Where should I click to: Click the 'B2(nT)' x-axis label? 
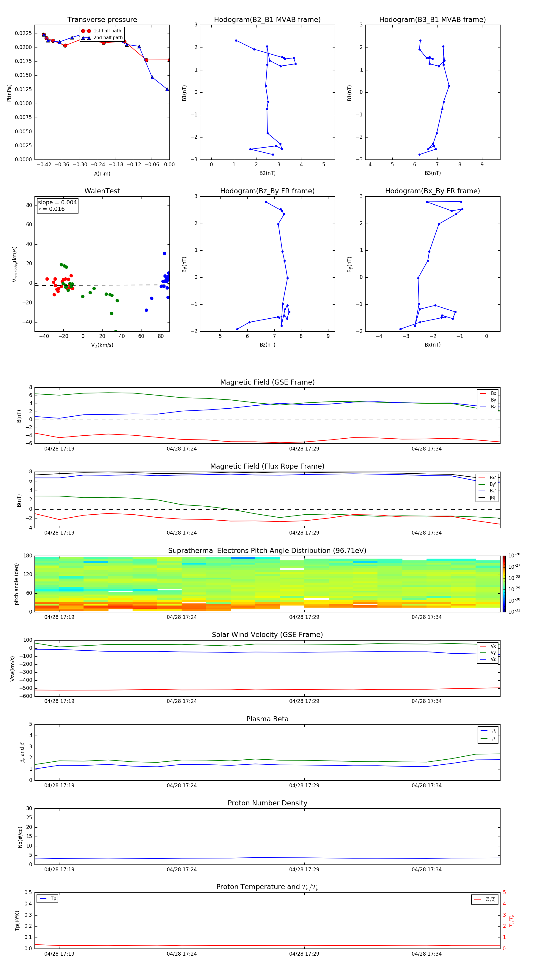click(x=267, y=173)
